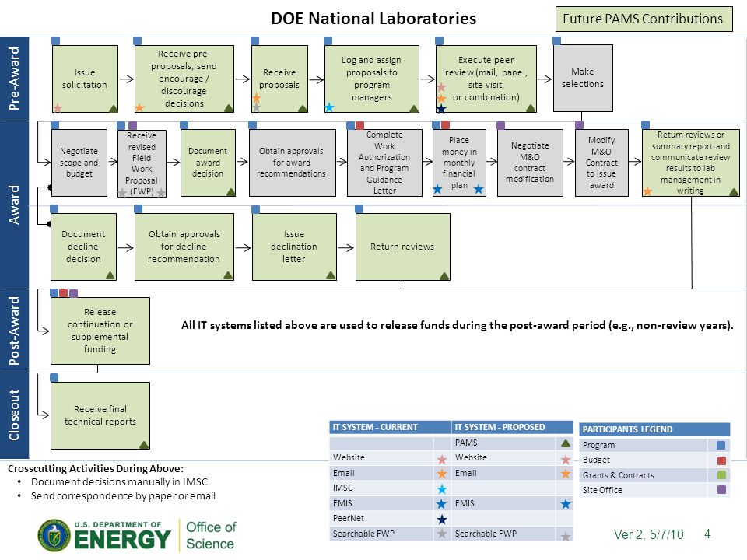747x560 pixels.
Task: Click the U.S. Department of Energy seal logo
Action: pos(54,535)
